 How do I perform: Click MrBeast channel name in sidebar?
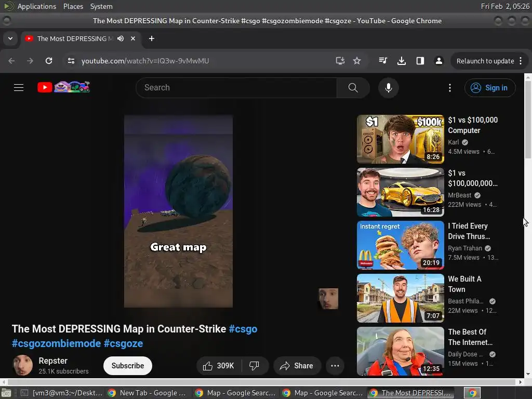click(x=459, y=195)
